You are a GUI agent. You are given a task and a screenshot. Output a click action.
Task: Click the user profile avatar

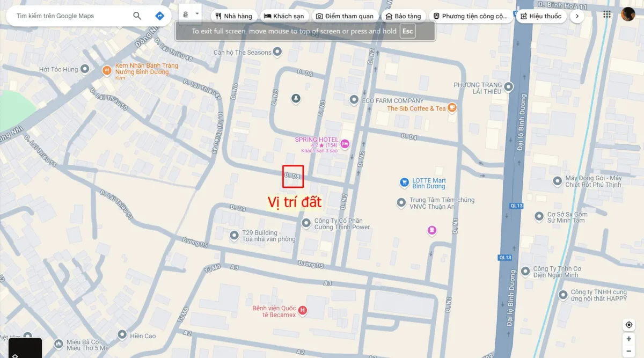click(628, 14)
